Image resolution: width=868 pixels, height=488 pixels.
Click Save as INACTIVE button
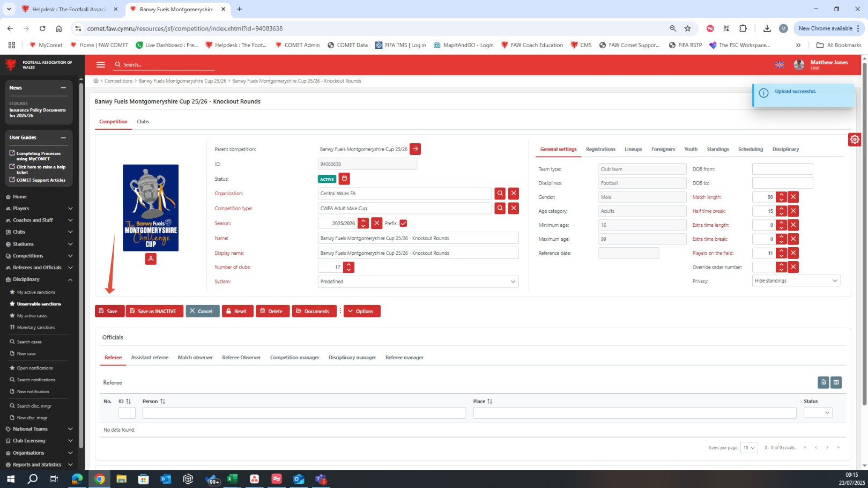(x=154, y=311)
